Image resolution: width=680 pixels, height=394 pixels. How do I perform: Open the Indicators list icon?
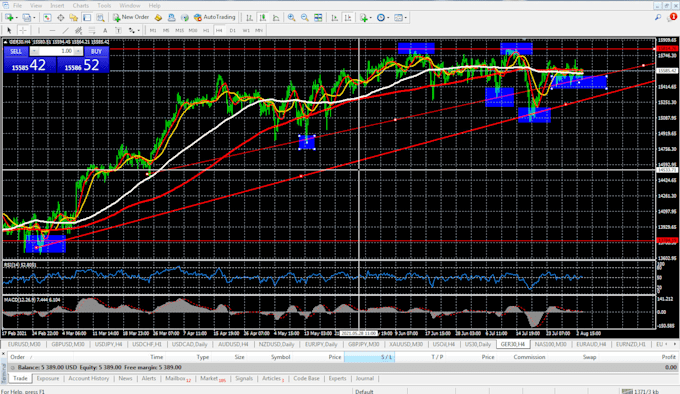point(363,18)
